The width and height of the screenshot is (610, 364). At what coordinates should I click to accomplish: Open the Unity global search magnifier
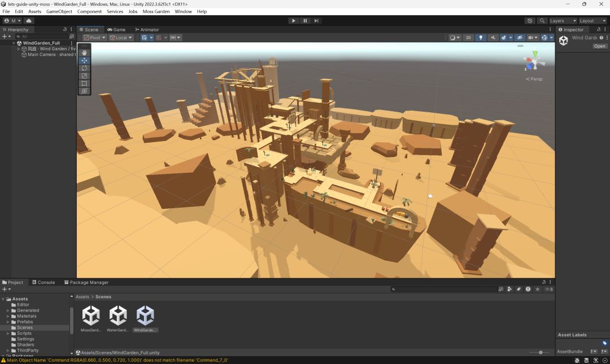tap(542, 21)
